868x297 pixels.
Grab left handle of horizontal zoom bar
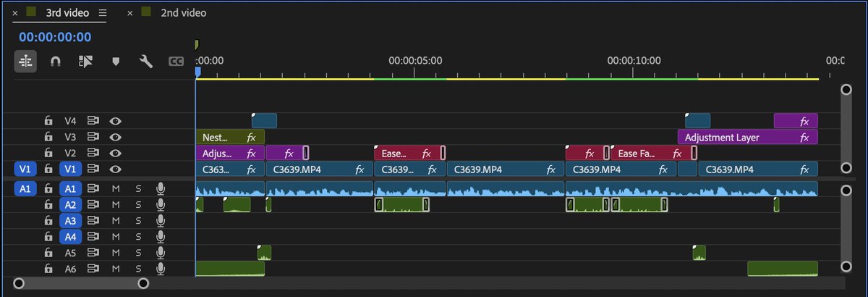click(20, 283)
